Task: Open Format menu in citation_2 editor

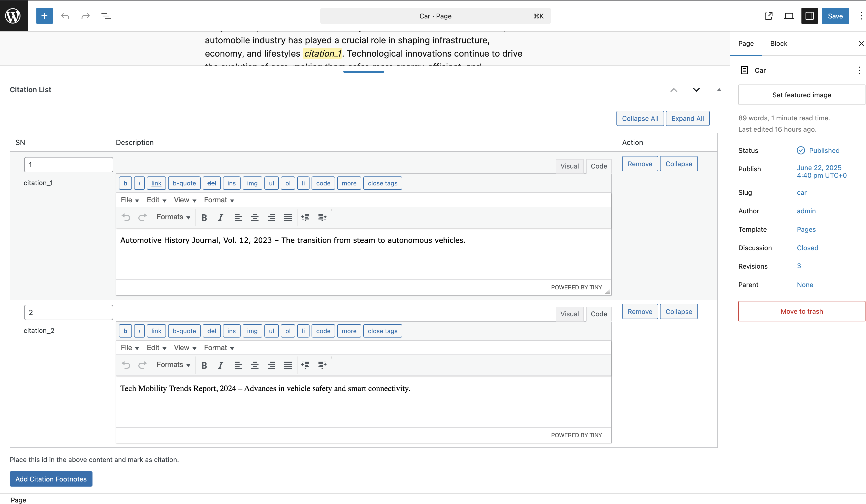Action: (x=219, y=348)
